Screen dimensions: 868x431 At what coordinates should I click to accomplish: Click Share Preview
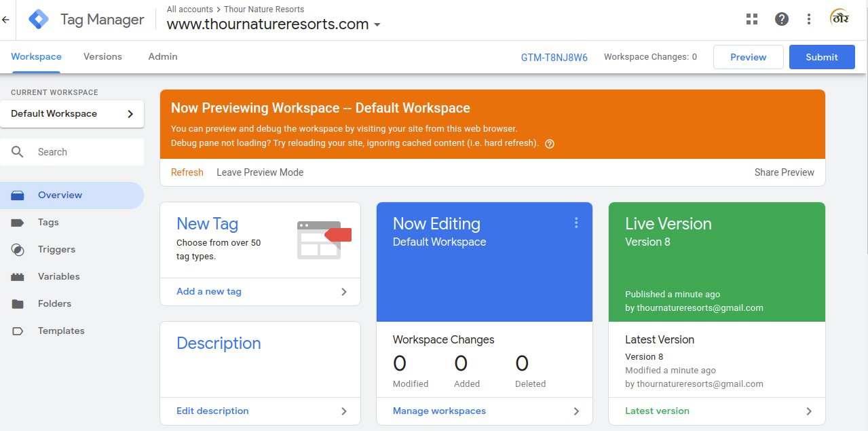click(785, 172)
